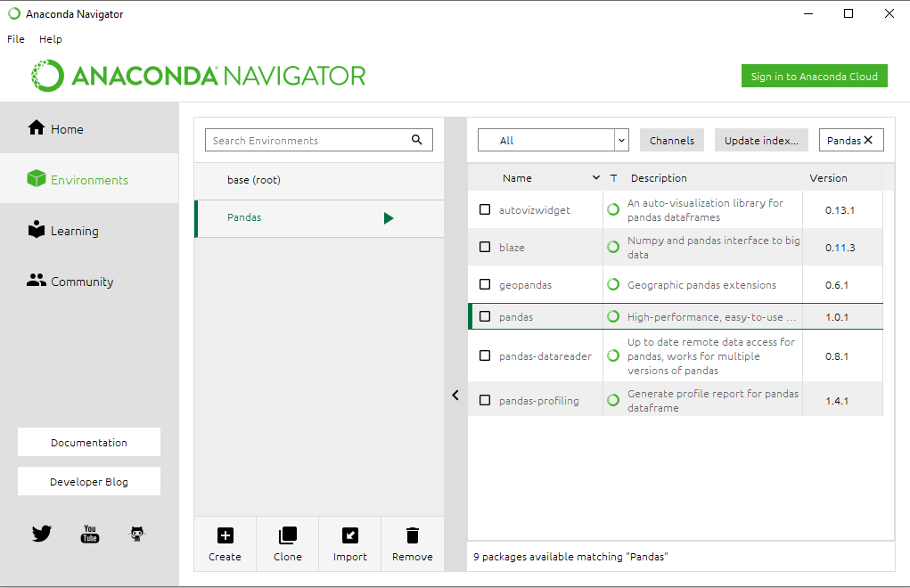Image resolution: width=910 pixels, height=588 pixels.
Task: Click the Learning book icon
Action: (36, 229)
